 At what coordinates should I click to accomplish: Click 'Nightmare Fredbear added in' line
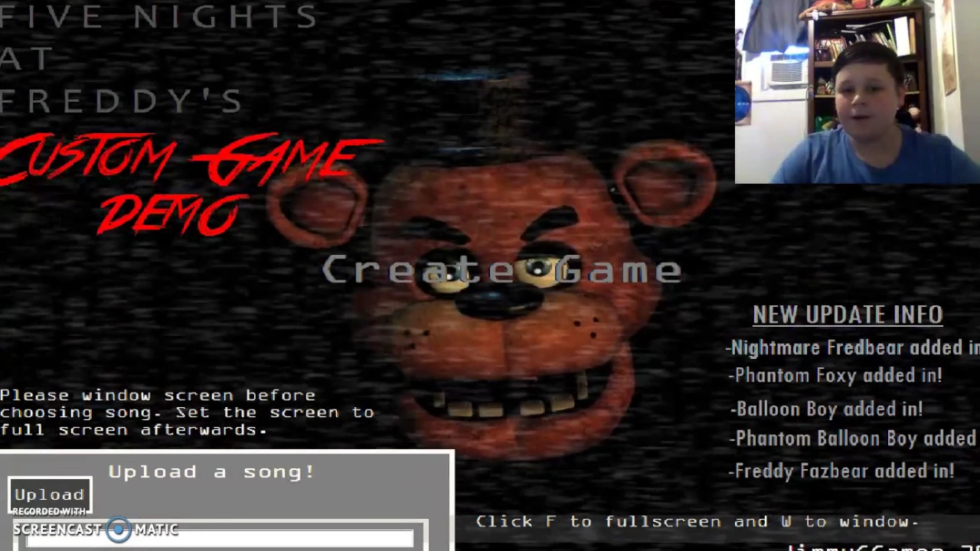[x=853, y=347]
